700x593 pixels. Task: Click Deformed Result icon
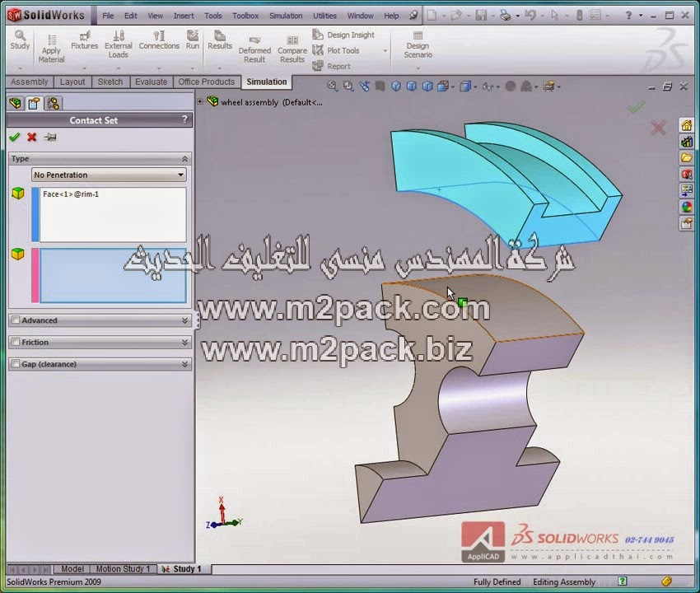pos(254,49)
